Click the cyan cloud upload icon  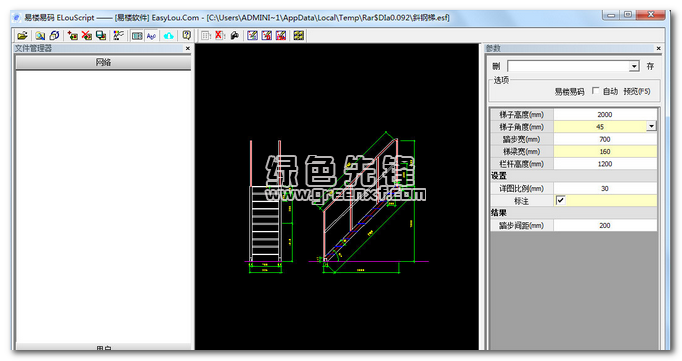pyautogui.click(x=168, y=36)
